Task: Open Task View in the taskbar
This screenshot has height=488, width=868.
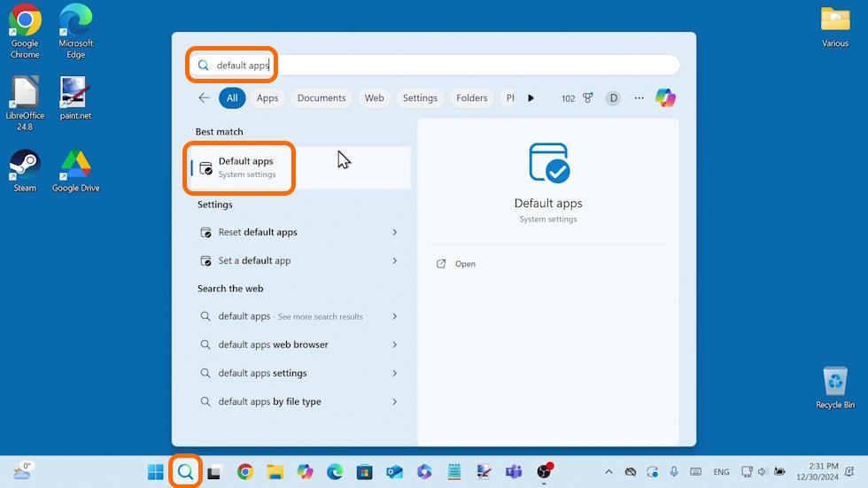Action: [x=214, y=471]
